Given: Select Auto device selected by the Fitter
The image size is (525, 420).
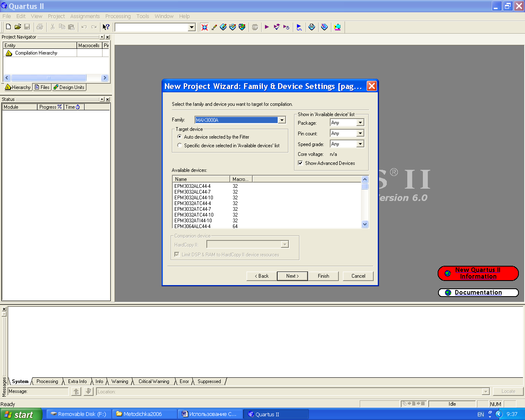Looking at the screenshot, I should point(180,137).
